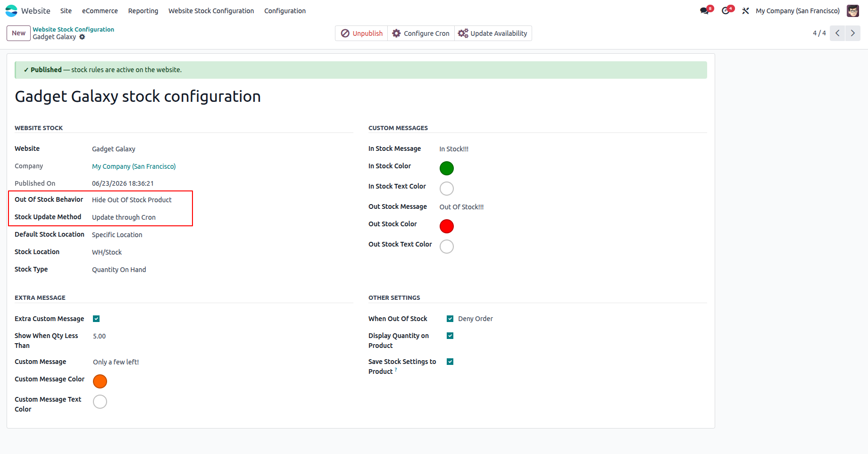
Task: Click the Website app name in navbar
Action: point(36,11)
